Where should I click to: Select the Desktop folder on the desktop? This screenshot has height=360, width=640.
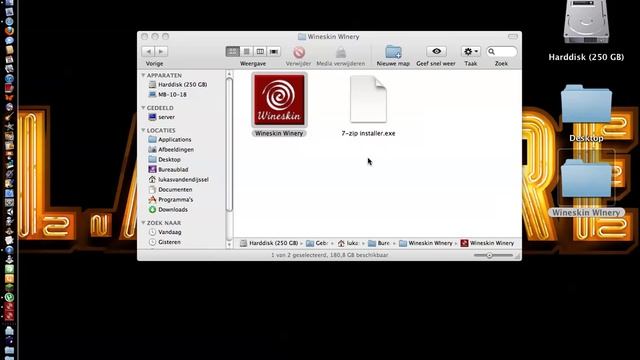coord(586,104)
